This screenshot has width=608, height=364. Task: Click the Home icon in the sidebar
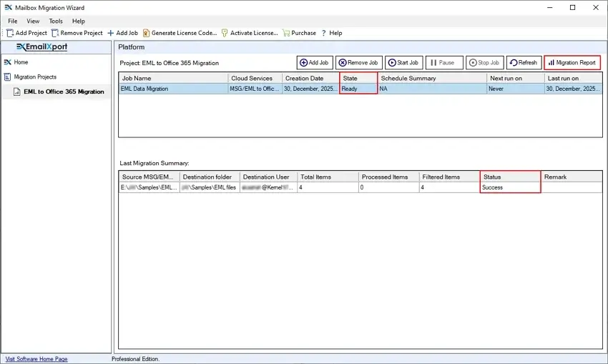[x=8, y=62]
